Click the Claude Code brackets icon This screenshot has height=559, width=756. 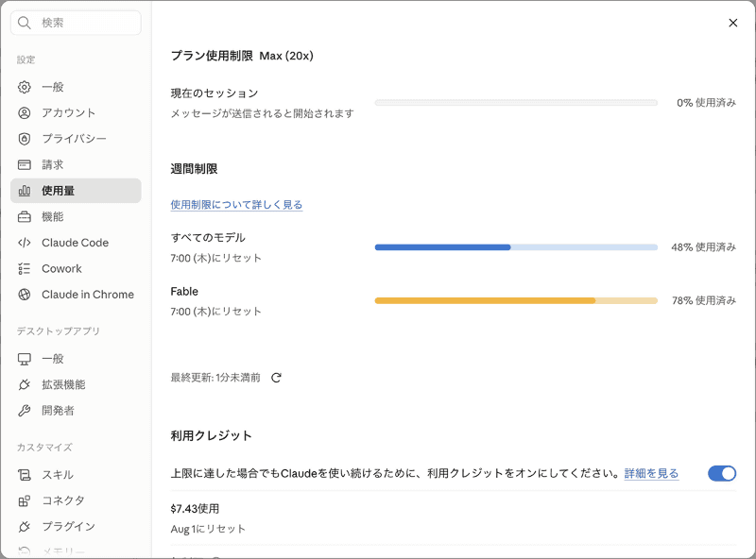tap(25, 243)
